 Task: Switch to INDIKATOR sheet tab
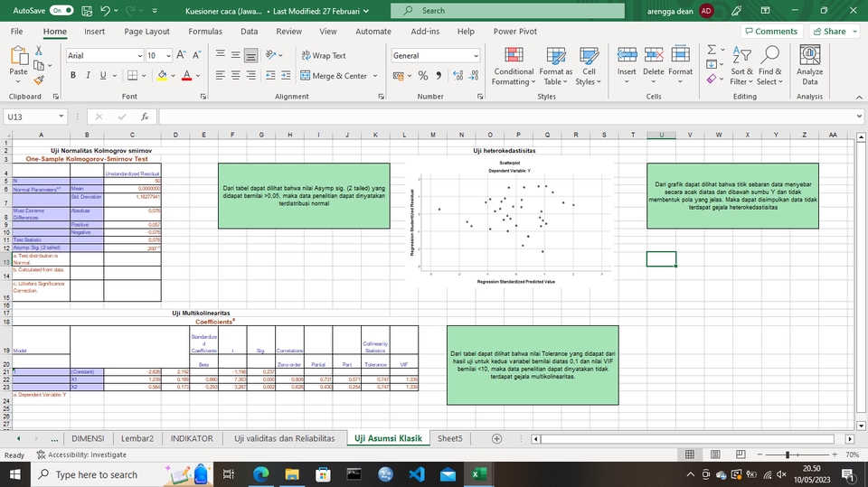click(192, 438)
